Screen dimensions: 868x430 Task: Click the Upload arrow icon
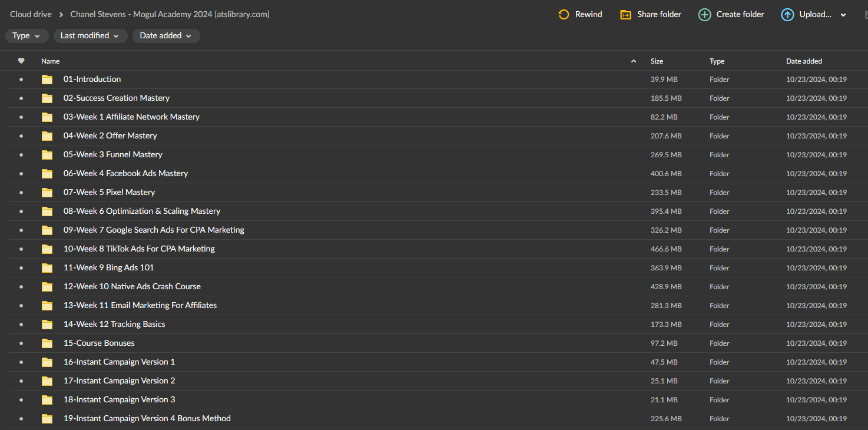tap(787, 15)
